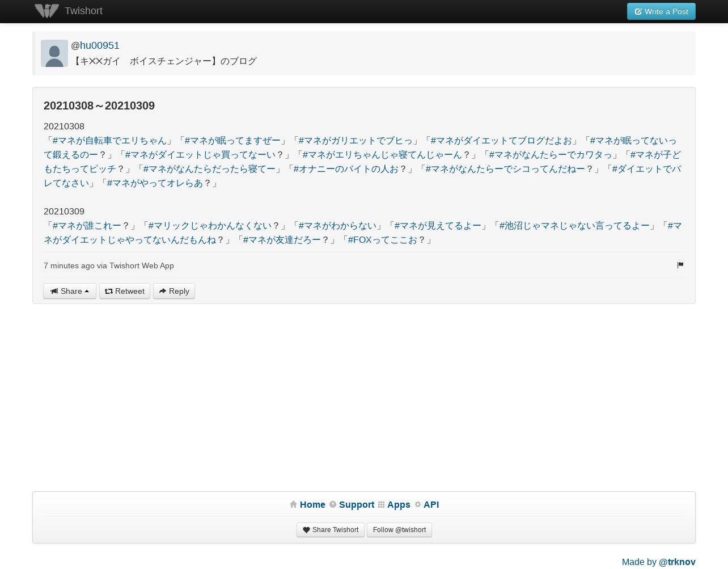Open hashtag #マネがやってオレらあ
This screenshot has width=728, height=569.
[x=155, y=183]
